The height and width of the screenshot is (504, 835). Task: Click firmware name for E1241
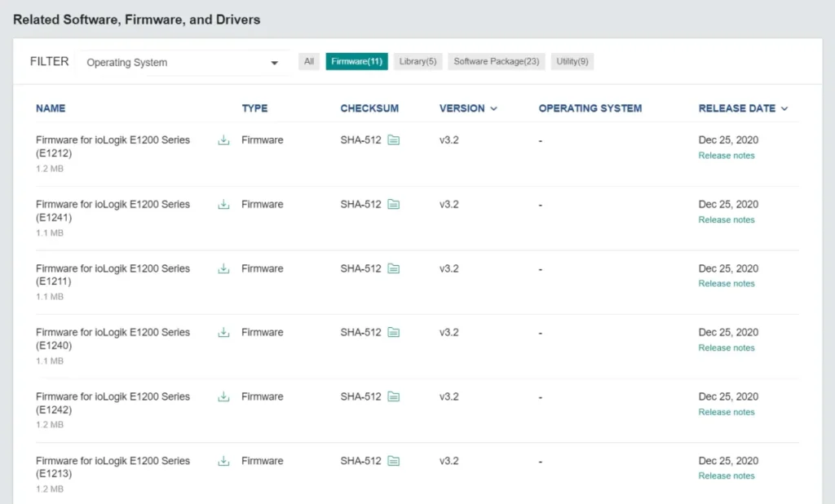pos(113,211)
